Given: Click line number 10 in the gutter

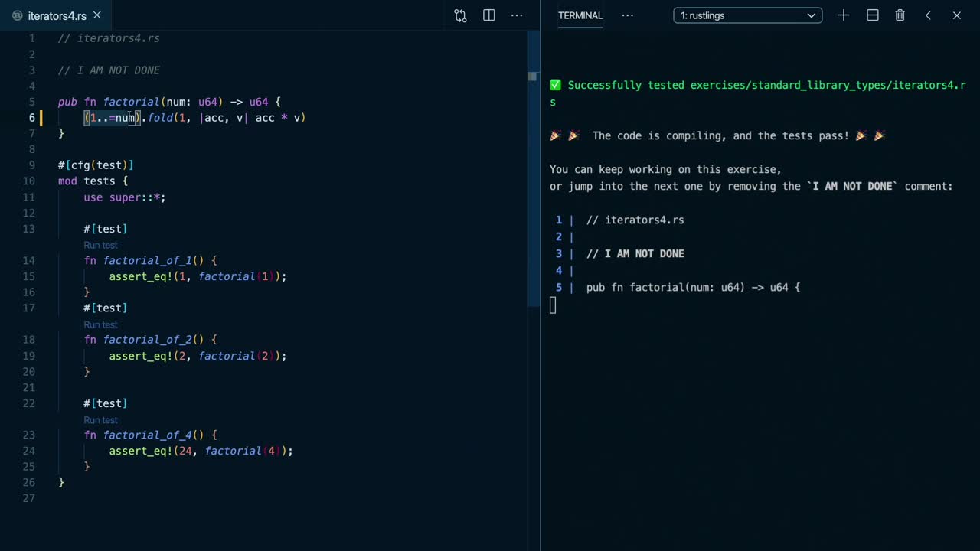Looking at the screenshot, I should [29, 181].
